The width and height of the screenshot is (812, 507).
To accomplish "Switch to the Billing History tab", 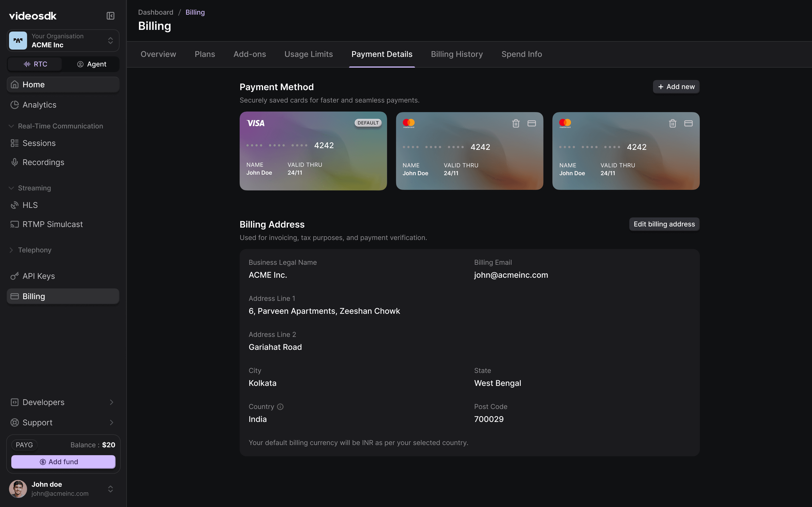I will 457,54.
